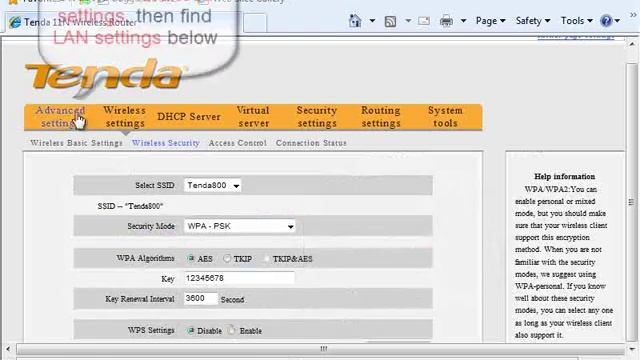Screen dimensions: 640x360
Task: Open the Tools menu
Action: 576,20
